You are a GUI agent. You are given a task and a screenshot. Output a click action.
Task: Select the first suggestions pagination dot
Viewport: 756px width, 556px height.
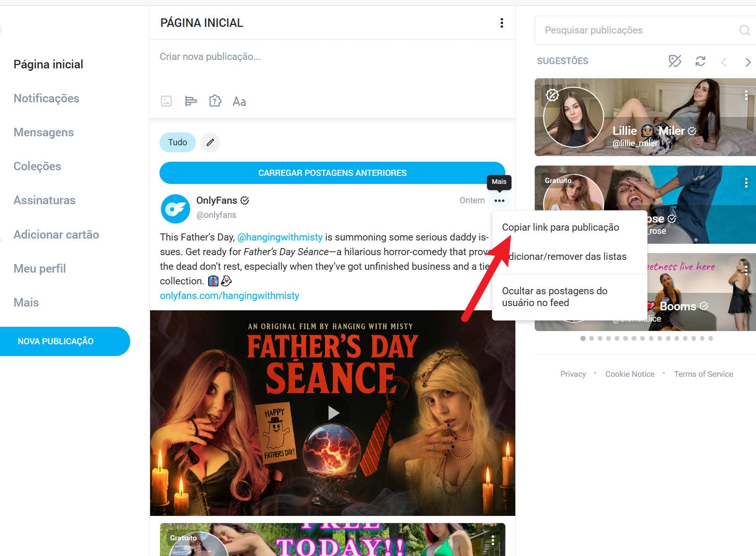coord(583,338)
